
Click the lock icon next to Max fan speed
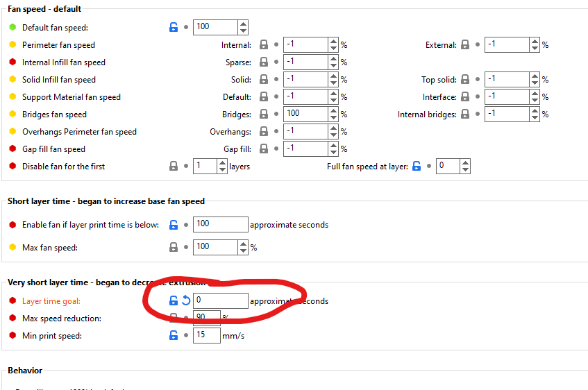(174, 247)
